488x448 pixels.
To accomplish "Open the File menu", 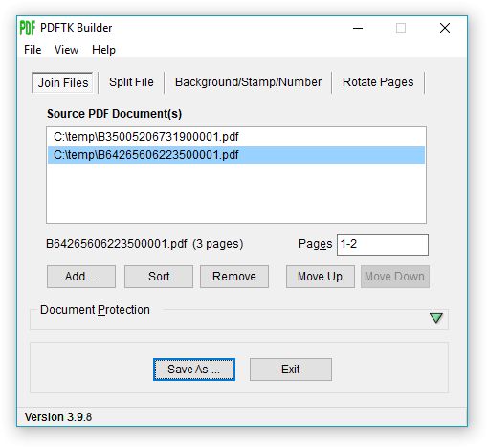I will 33,50.
